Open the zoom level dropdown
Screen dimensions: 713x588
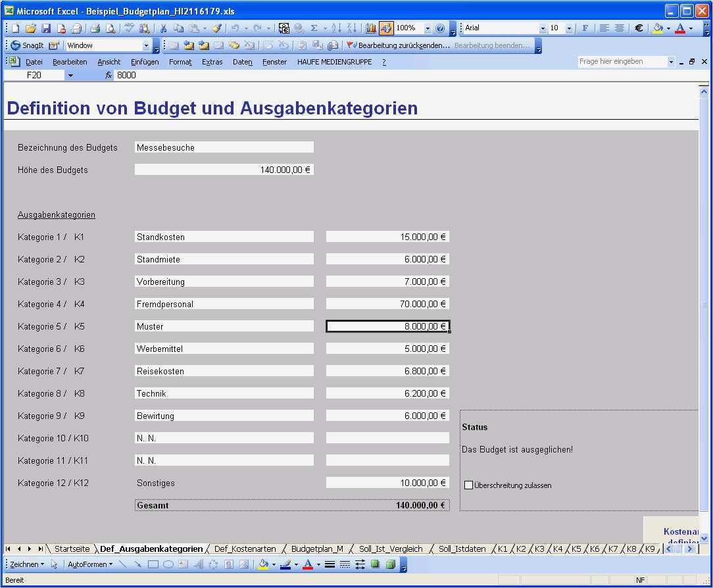(x=426, y=28)
